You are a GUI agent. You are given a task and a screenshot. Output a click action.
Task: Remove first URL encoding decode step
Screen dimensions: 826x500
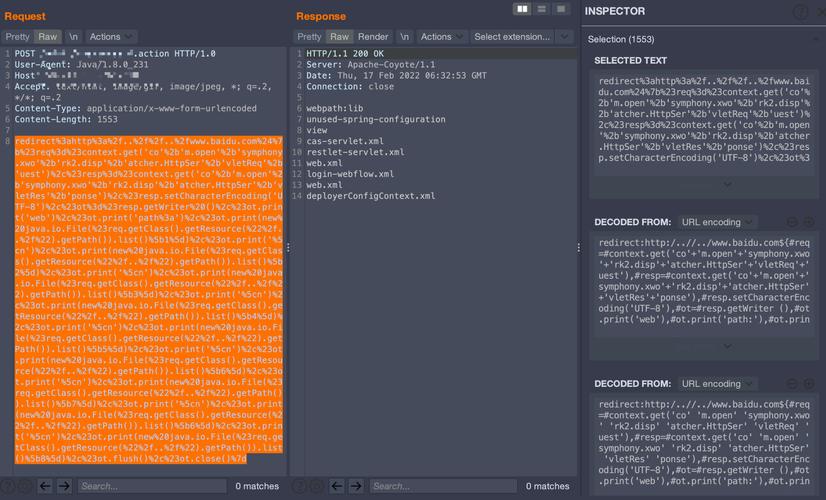point(792,222)
